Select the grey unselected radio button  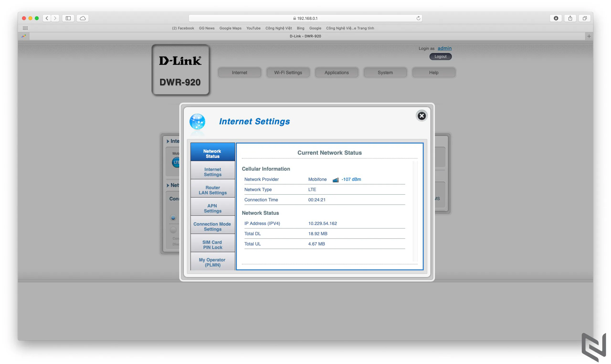click(173, 230)
